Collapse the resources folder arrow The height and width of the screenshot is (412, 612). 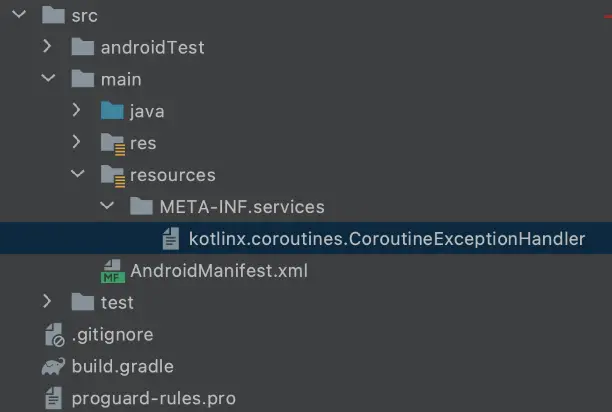click(x=77, y=175)
